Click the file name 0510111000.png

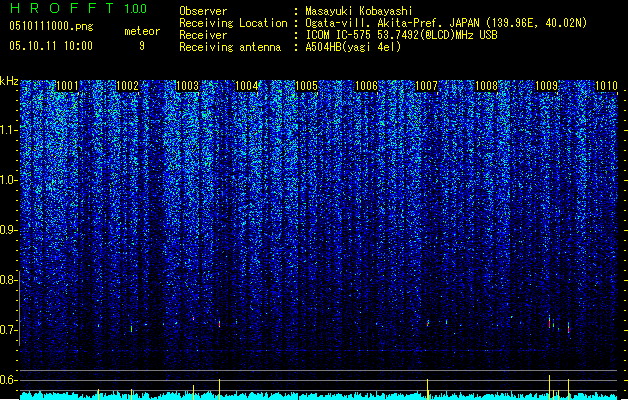tap(51, 26)
